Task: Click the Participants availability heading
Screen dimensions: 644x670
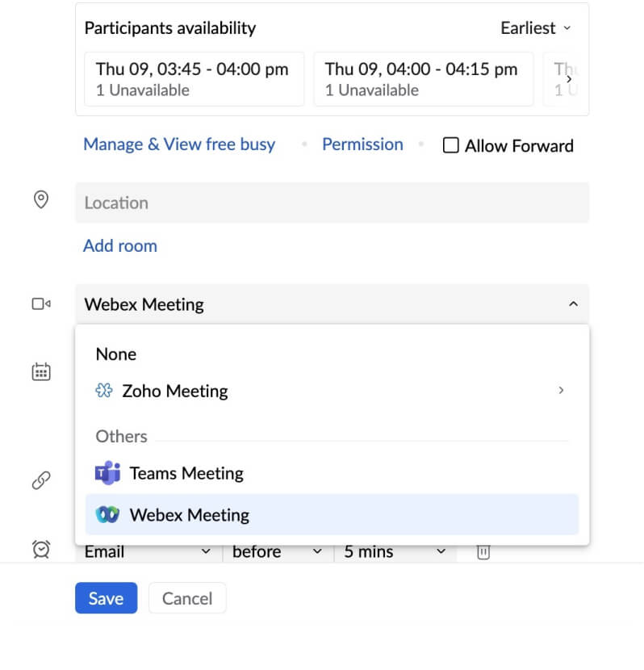Action: pos(170,28)
